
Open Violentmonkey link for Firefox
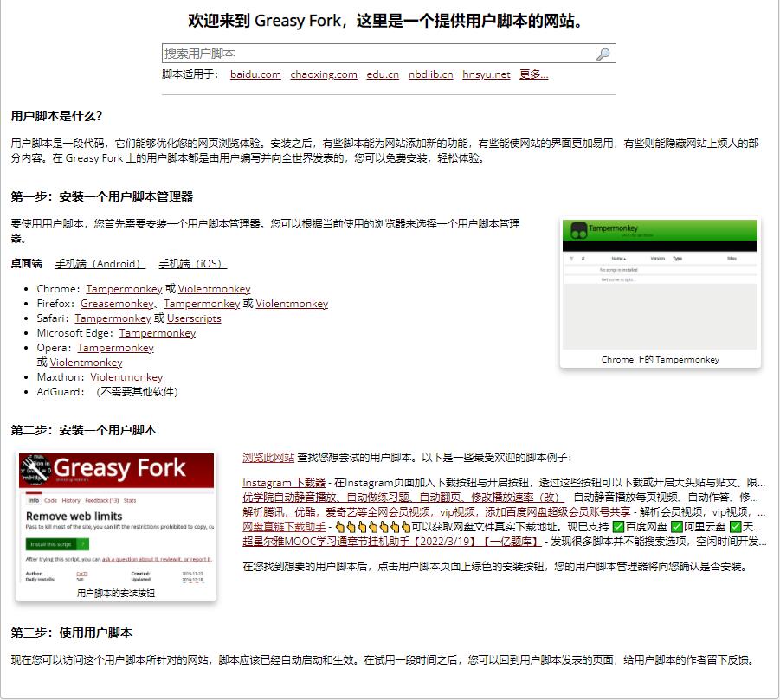[292, 304]
